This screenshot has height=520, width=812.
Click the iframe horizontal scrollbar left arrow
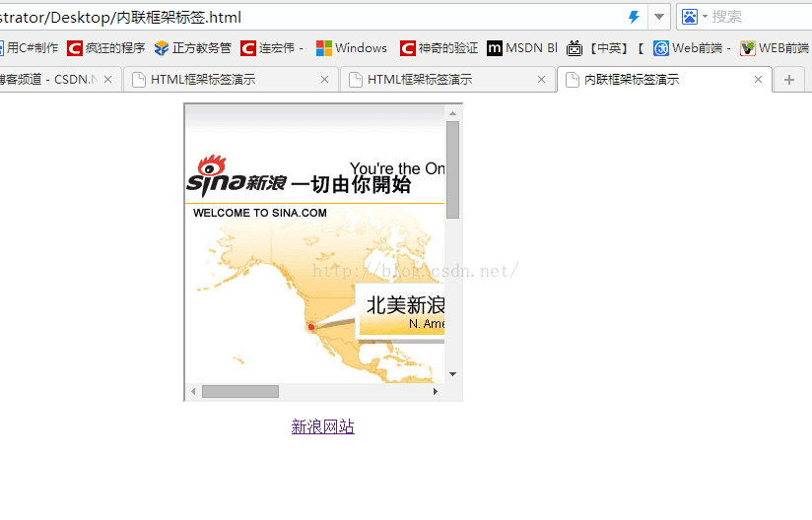tap(193, 391)
